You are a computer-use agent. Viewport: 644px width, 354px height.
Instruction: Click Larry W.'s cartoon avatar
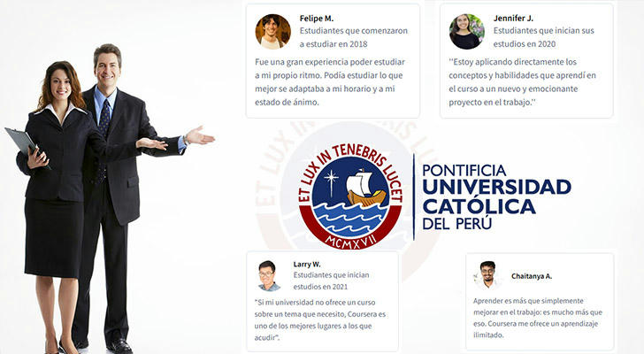[269, 275]
